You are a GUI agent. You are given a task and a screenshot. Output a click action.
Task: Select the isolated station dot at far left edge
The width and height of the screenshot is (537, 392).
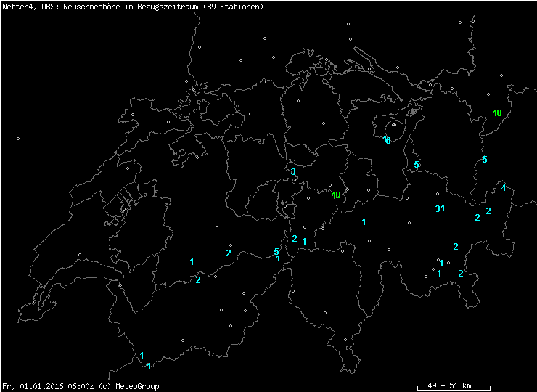click(18, 139)
